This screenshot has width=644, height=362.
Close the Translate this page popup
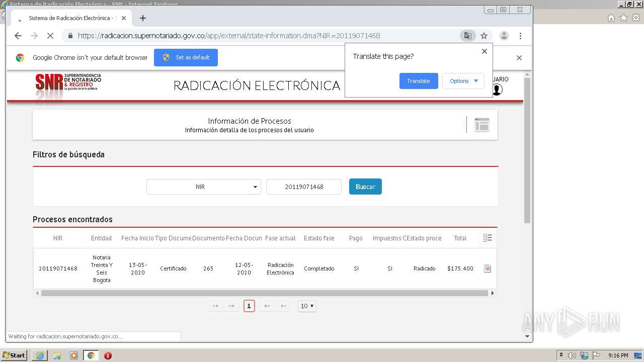485,51
